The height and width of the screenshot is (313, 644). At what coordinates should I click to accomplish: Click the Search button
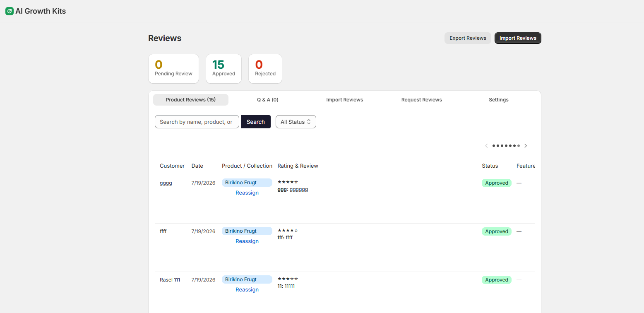pyautogui.click(x=256, y=122)
